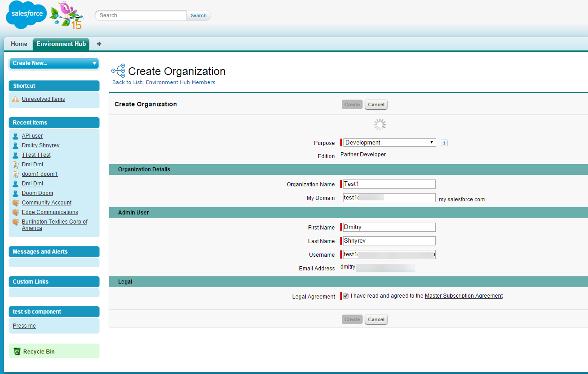
Task: Click the warning icon beside Unresolved Items
Action: click(x=15, y=99)
